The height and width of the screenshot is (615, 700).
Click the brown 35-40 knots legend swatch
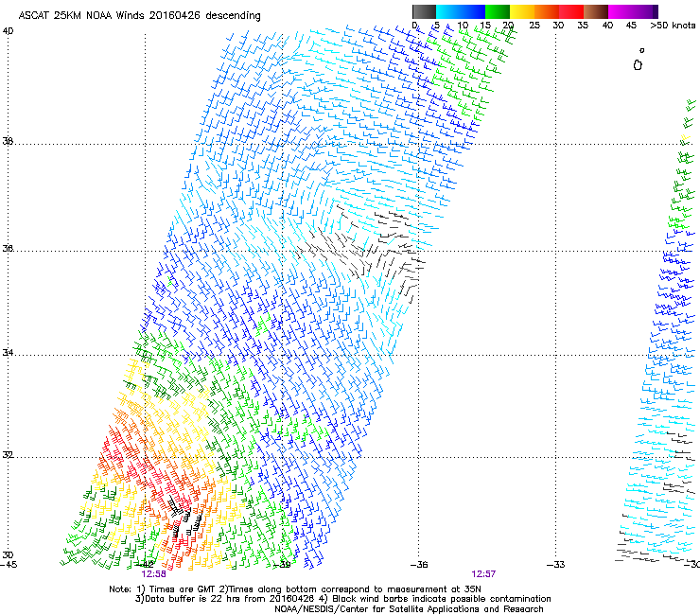pyautogui.click(x=596, y=11)
